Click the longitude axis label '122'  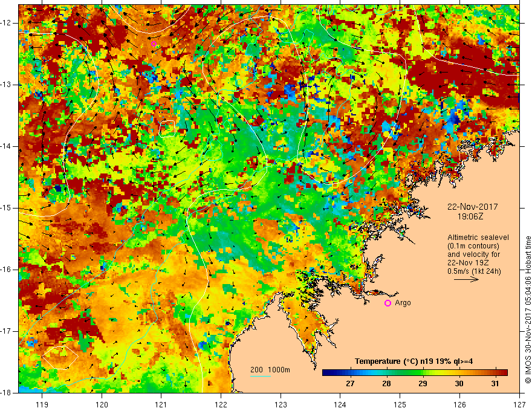(221, 404)
